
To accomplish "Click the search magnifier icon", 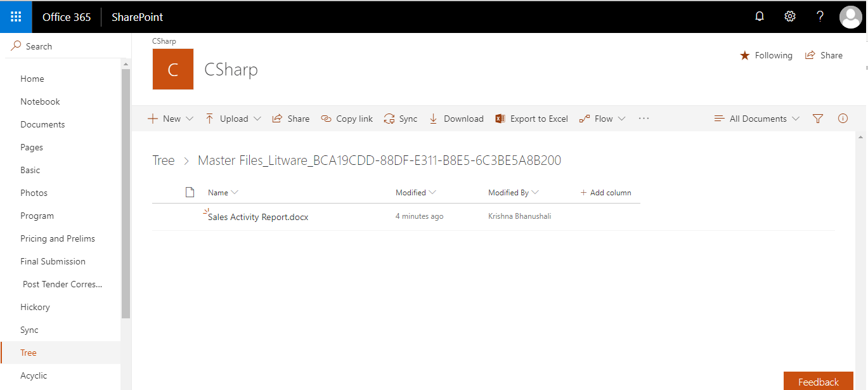I will [x=16, y=46].
